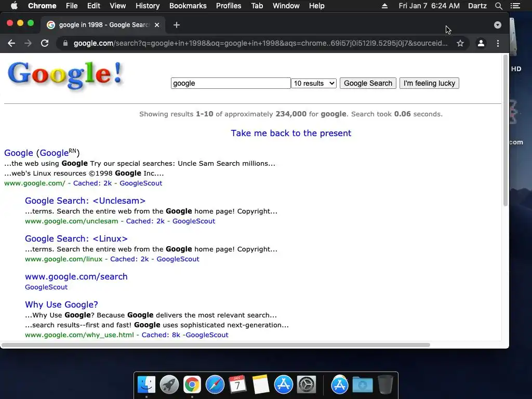The height and width of the screenshot is (399, 532).
Task: Open Finder from the Dock
Action: point(147,384)
